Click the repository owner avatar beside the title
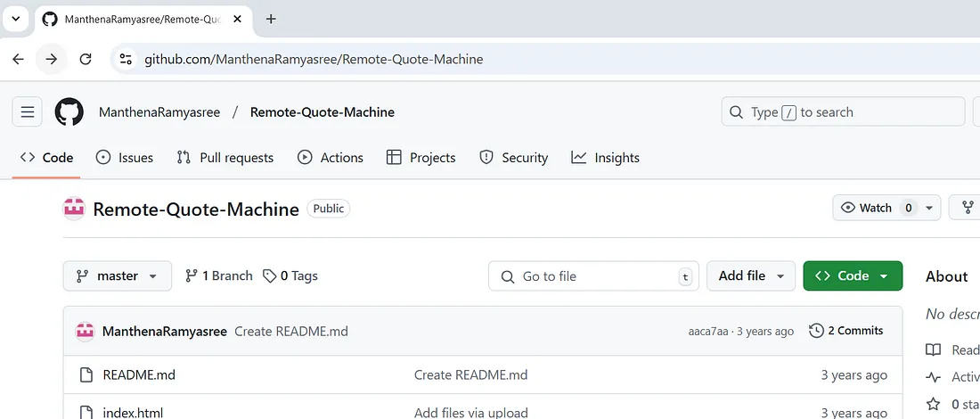Viewport: 980px width, 419px height. [x=74, y=209]
